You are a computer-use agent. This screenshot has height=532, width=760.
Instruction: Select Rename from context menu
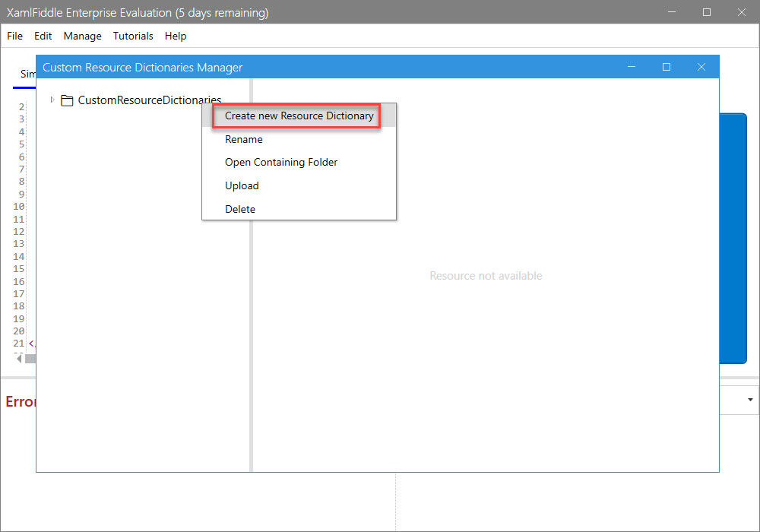pos(299,139)
